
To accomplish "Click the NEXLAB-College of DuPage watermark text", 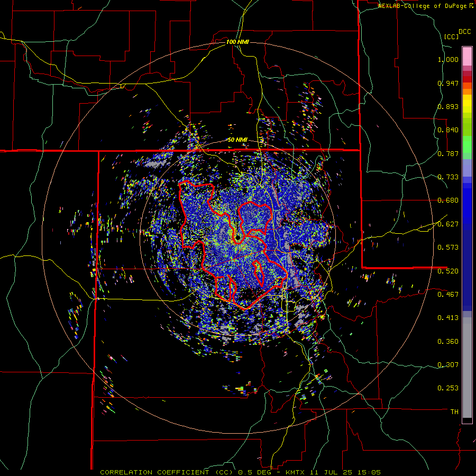I will pyautogui.click(x=423, y=6).
